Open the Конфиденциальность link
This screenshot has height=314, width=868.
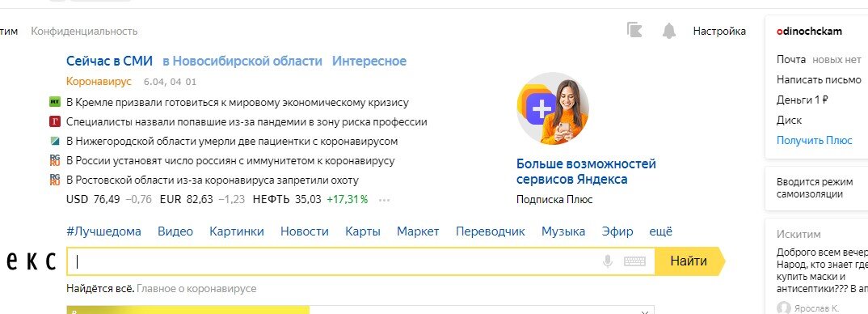84,32
